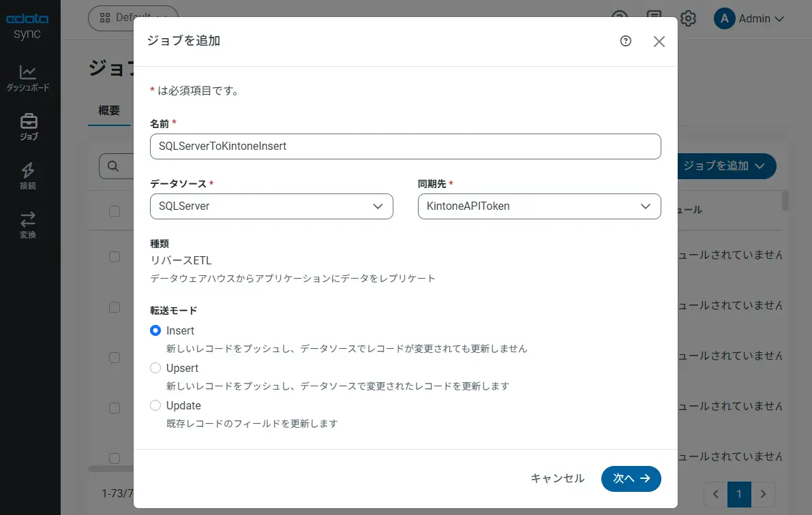The width and height of the screenshot is (812, 515).
Task: Select the Update transfer mode
Action: (156, 405)
